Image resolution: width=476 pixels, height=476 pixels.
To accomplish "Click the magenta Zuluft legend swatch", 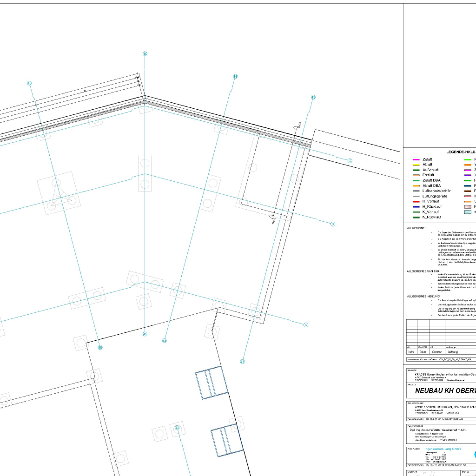I will coord(416,159).
